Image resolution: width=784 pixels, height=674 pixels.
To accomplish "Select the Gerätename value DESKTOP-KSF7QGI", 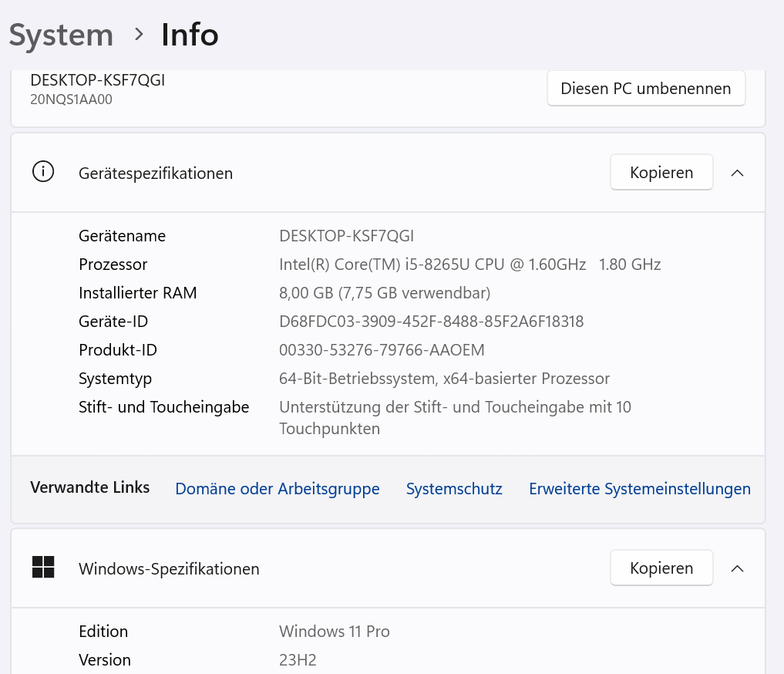I will pyautogui.click(x=346, y=235).
